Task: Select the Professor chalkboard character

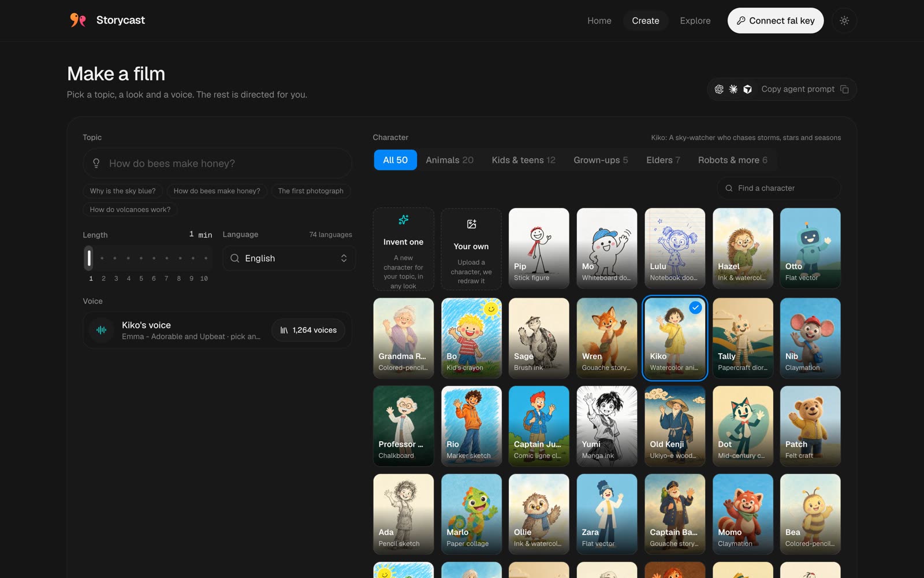Action: (404, 426)
